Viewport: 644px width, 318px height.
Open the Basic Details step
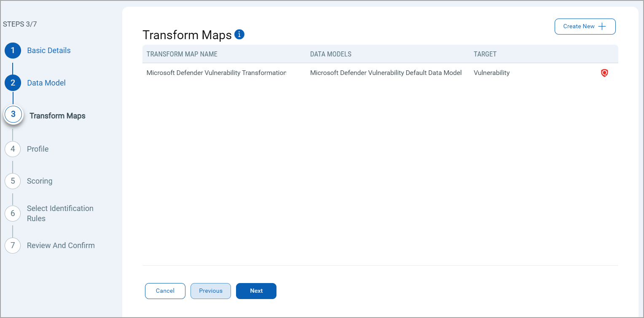(49, 51)
